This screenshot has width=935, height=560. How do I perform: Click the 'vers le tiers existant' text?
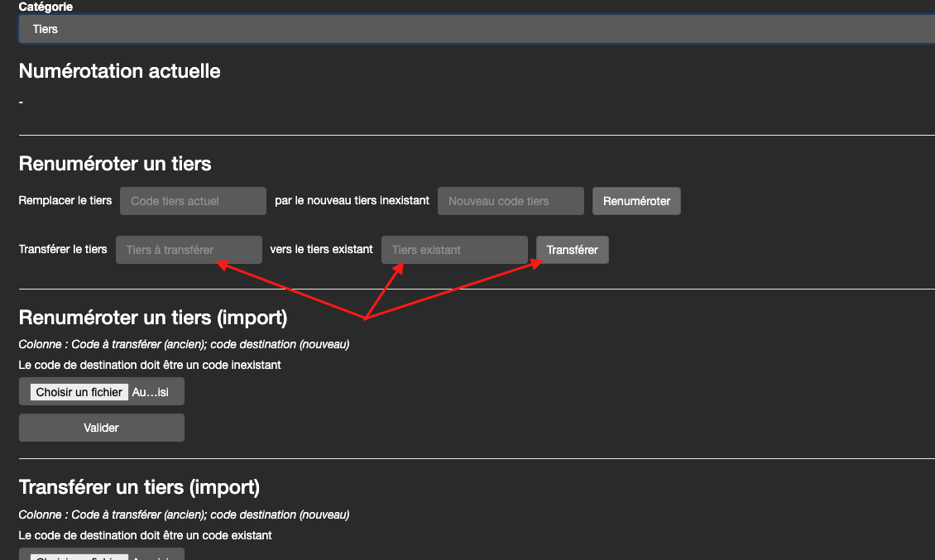coord(321,249)
